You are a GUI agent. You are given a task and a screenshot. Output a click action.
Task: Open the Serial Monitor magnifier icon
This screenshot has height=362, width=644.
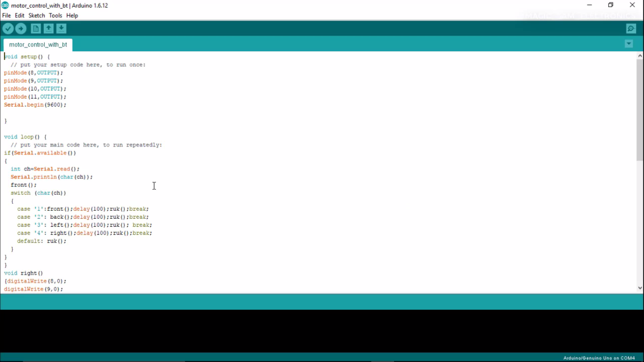point(631,29)
